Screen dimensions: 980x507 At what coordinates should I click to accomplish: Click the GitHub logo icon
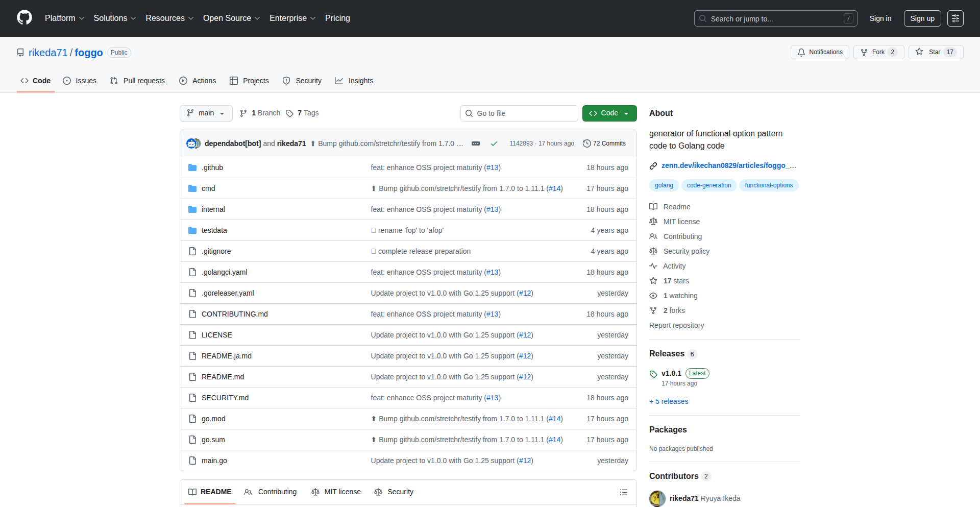(x=24, y=18)
